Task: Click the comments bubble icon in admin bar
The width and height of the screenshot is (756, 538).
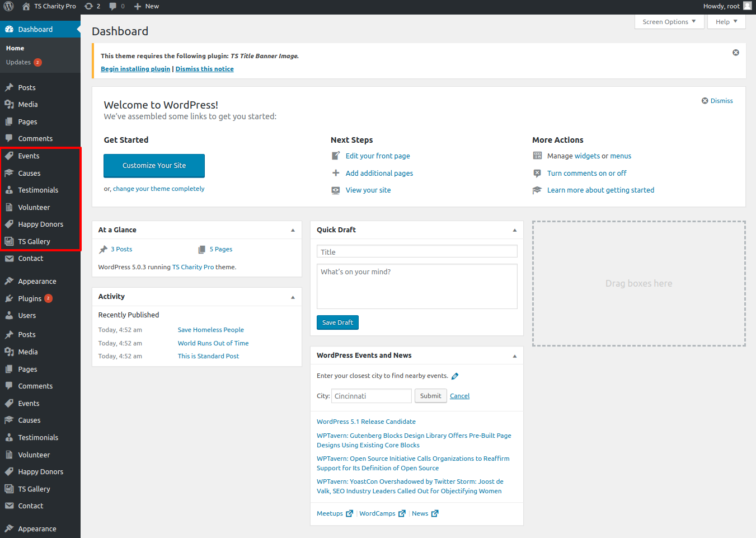Action: click(x=113, y=6)
